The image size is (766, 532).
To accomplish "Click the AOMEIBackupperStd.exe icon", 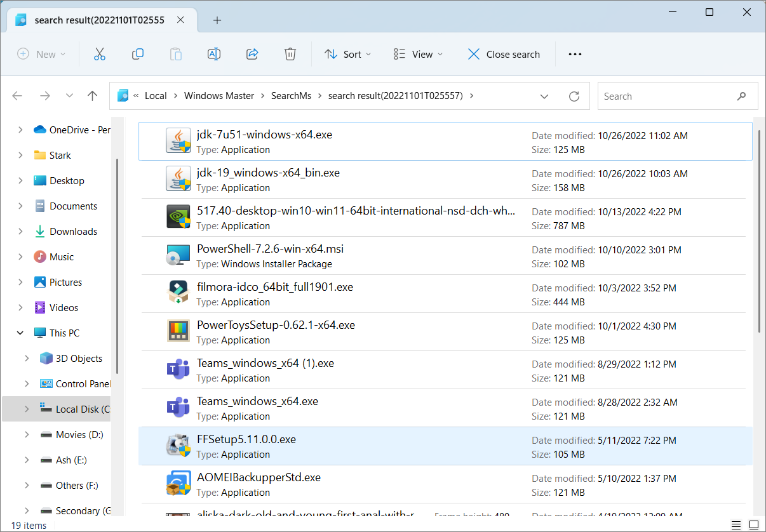I will pos(178,484).
